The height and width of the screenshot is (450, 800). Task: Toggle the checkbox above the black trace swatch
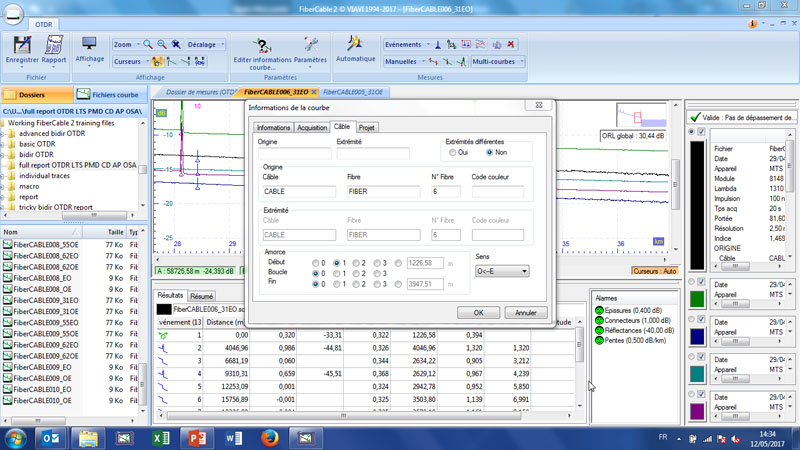pos(702,132)
